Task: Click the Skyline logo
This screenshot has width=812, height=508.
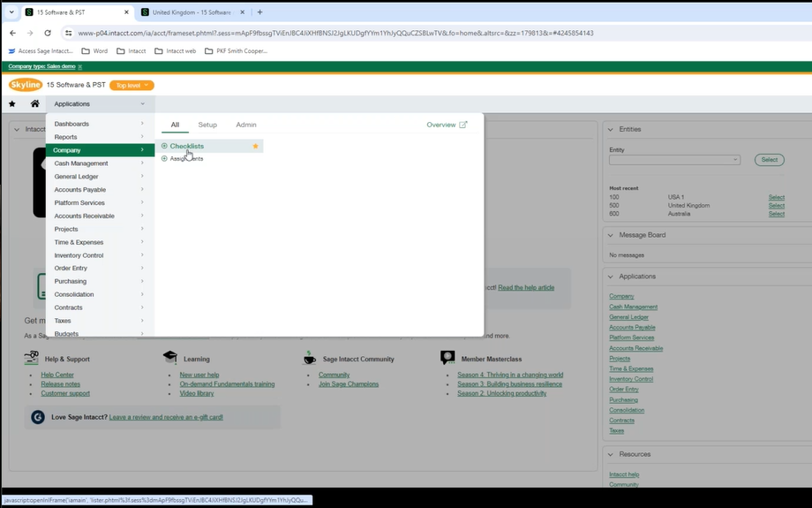Action: 26,85
